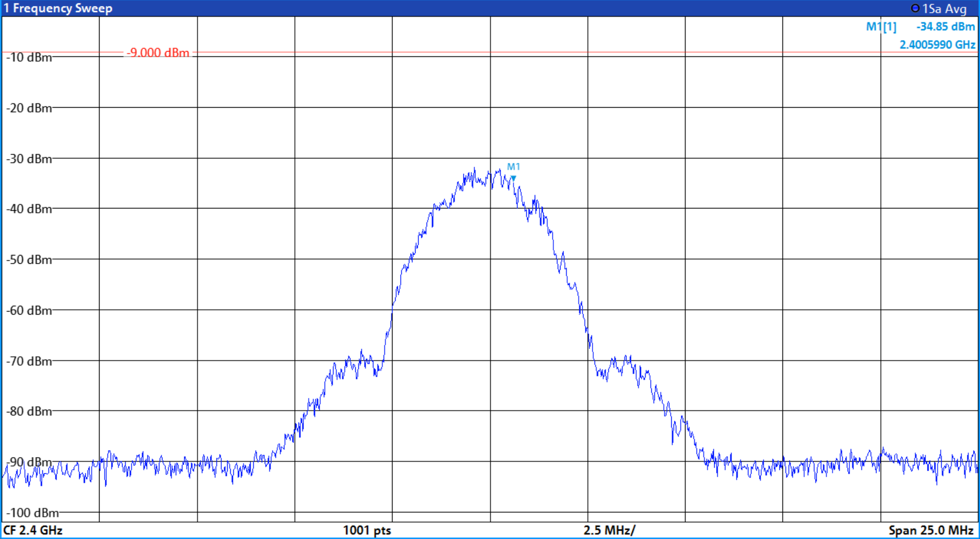Click the -10 dBm axis label

29,58
